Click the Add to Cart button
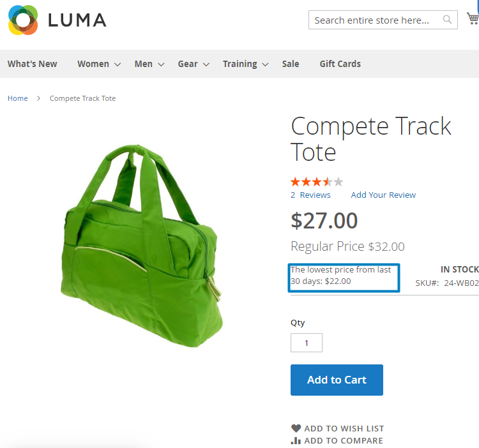Screen dimensions: 479x448 coord(337,380)
